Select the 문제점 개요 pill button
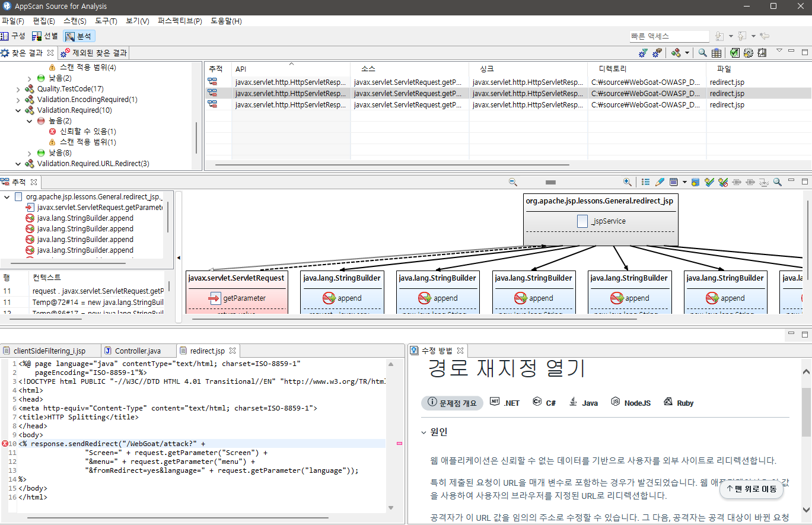This screenshot has width=812, height=525. point(452,403)
